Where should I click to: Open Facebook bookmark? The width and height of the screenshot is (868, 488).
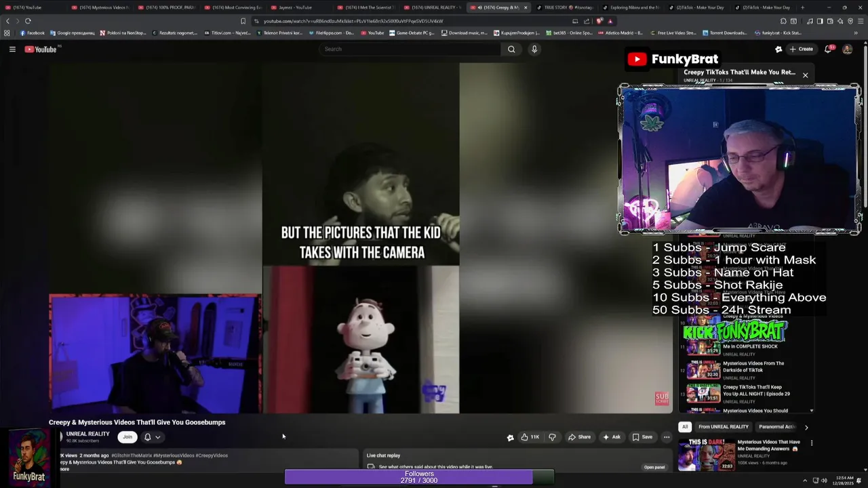[x=32, y=33]
